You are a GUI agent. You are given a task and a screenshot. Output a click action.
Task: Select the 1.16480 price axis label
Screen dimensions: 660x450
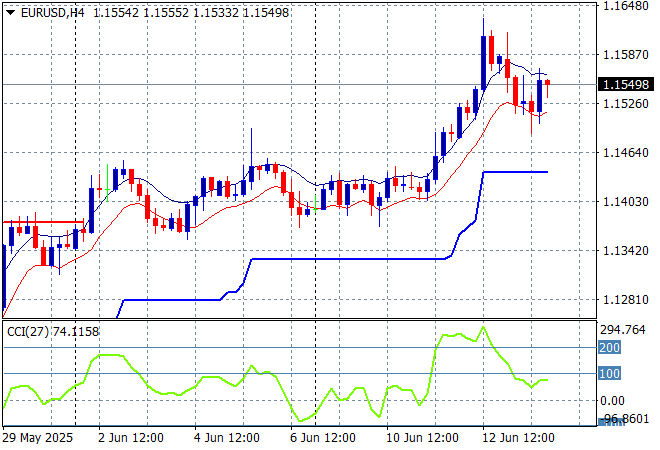pyautogui.click(x=626, y=6)
